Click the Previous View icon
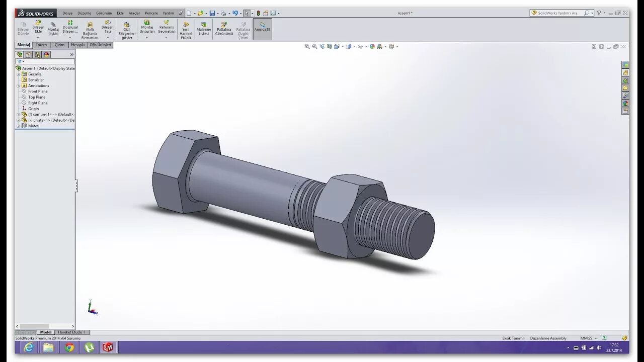The image size is (644, 362). [322, 46]
